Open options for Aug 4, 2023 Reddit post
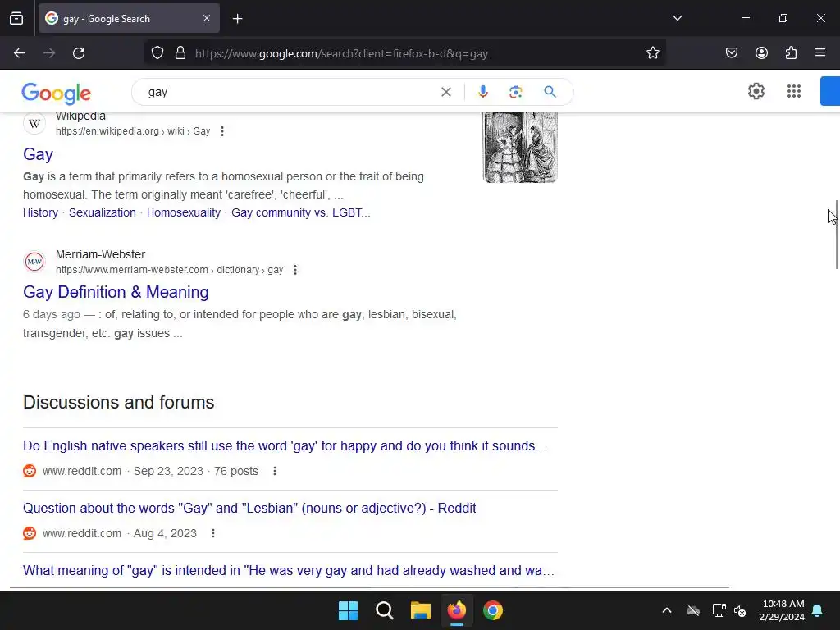 tap(213, 533)
